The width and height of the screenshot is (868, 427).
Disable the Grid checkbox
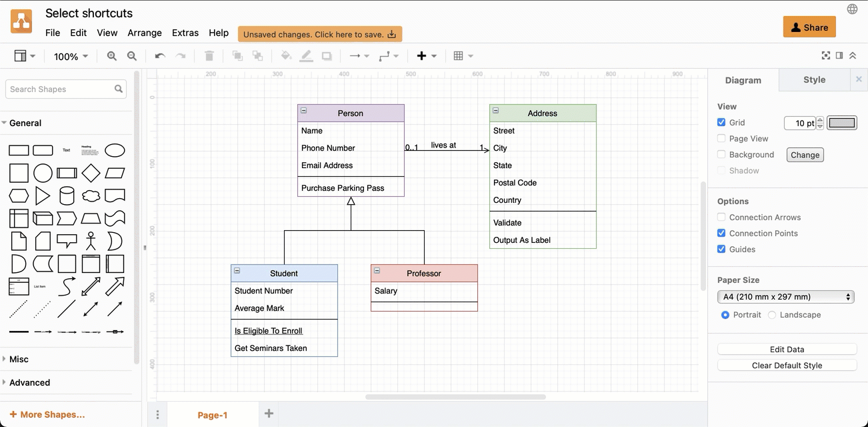point(721,123)
